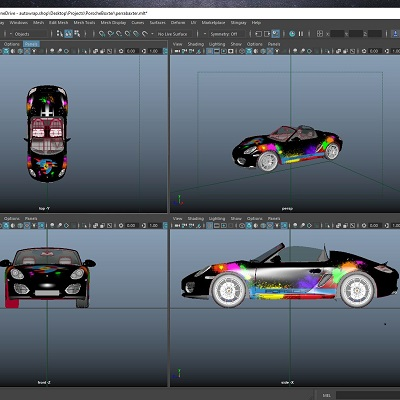The image size is (400, 400).
Task: Open the Curves menu
Action: coord(138,23)
